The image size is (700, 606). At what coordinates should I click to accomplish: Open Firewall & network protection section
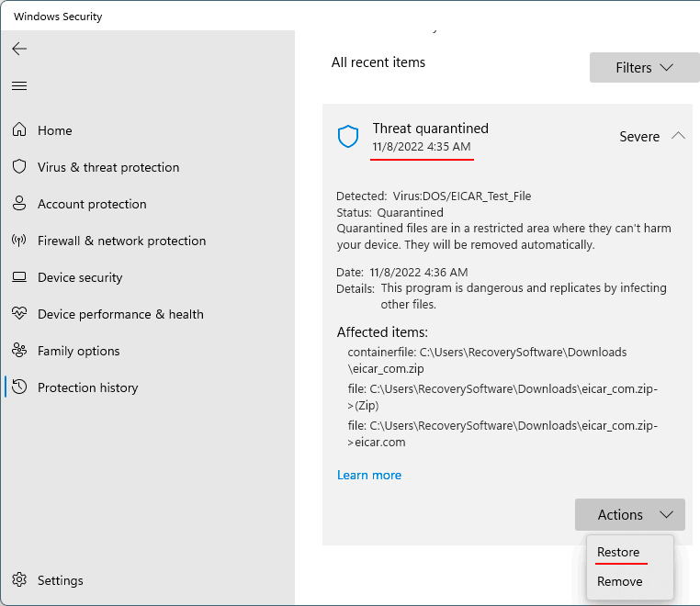coord(122,241)
